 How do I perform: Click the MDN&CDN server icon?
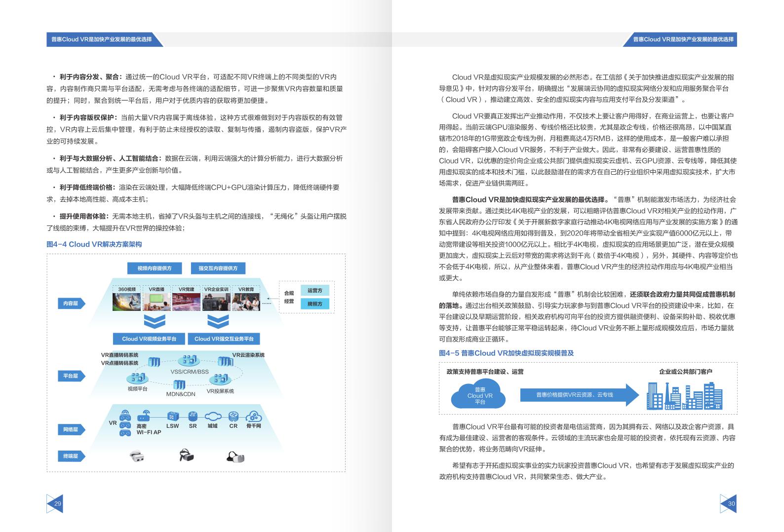click(x=179, y=384)
